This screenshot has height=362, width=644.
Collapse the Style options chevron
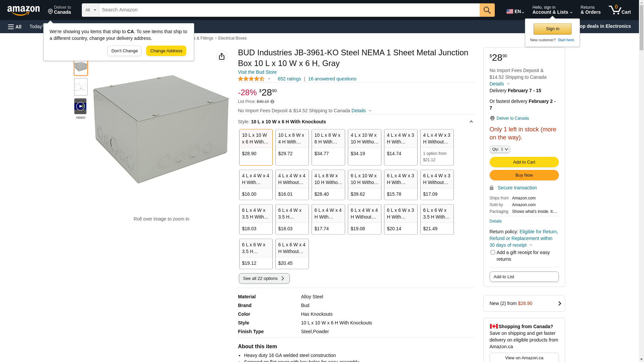pyautogui.click(x=471, y=122)
